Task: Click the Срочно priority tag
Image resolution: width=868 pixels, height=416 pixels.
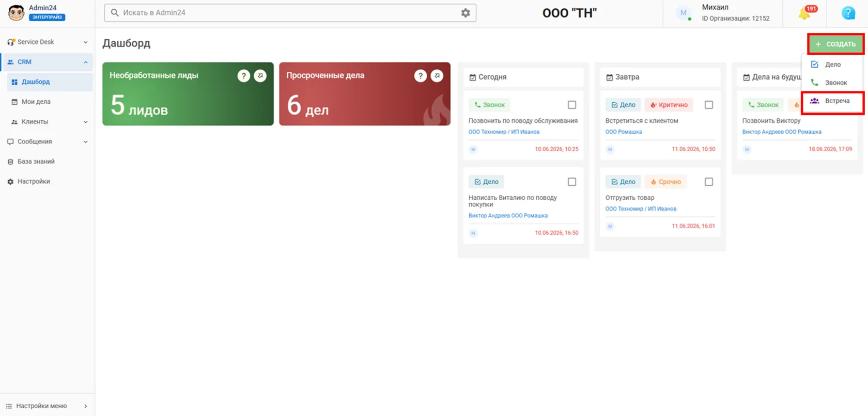Action: (x=665, y=182)
